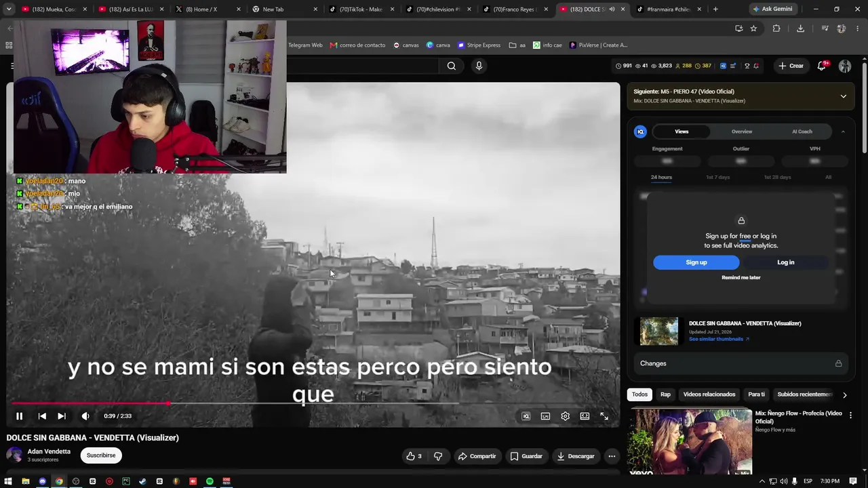Image resolution: width=868 pixels, height=488 pixels.
Task: Click the vidIQ toolbar IQ icon
Action: (724, 66)
